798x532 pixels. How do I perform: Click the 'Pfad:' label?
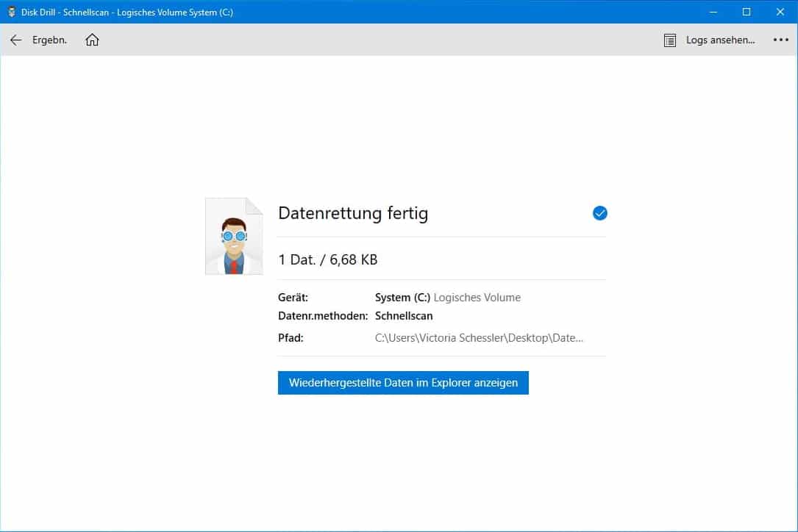(x=291, y=338)
